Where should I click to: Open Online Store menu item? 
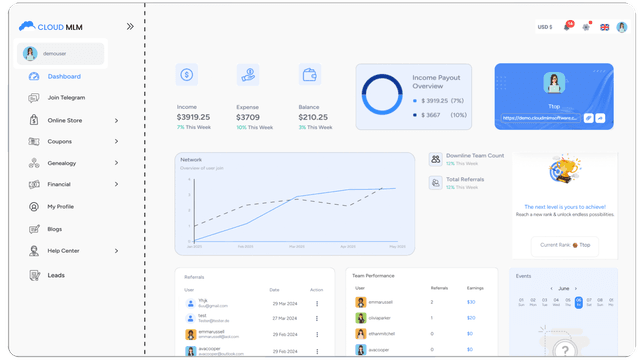(x=65, y=120)
